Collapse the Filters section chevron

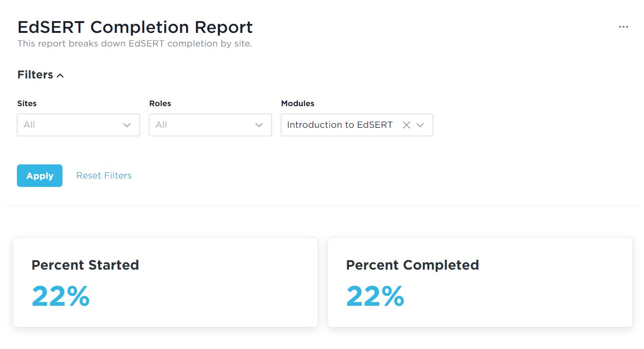(x=60, y=76)
